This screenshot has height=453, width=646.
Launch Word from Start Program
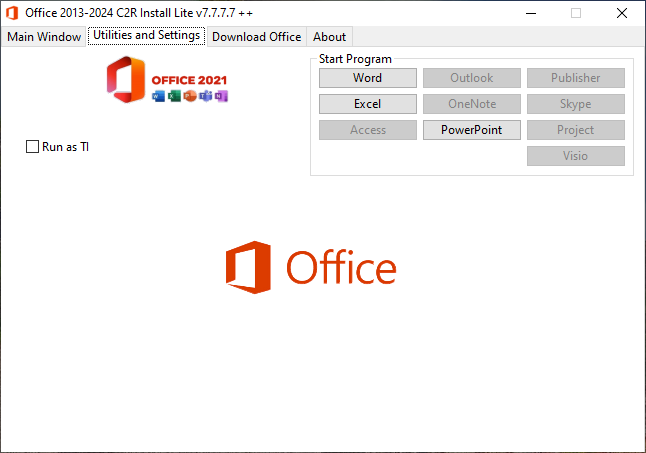367,78
